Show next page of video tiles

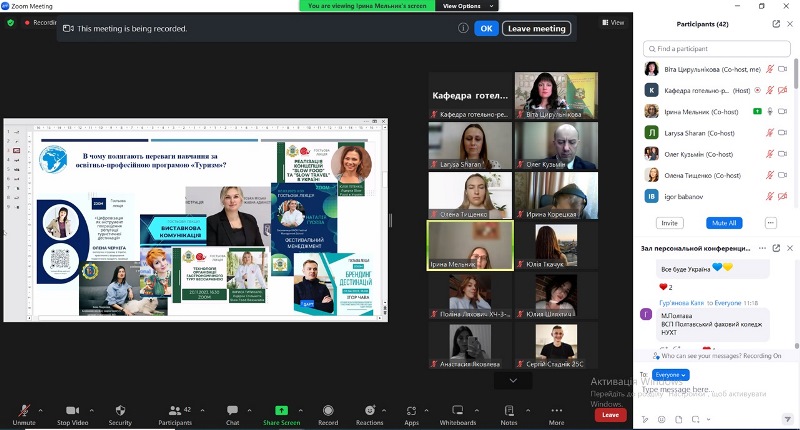point(513,381)
